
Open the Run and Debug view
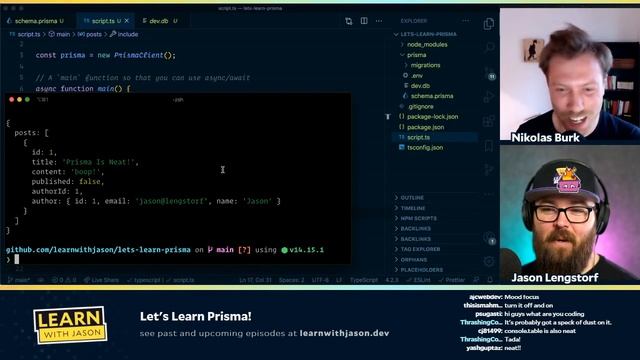[x=489, y=97]
